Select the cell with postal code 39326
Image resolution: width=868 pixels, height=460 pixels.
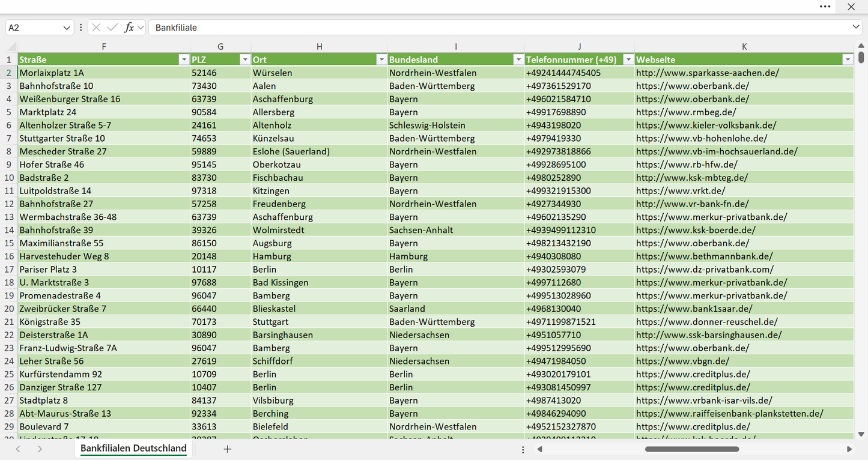point(220,230)
